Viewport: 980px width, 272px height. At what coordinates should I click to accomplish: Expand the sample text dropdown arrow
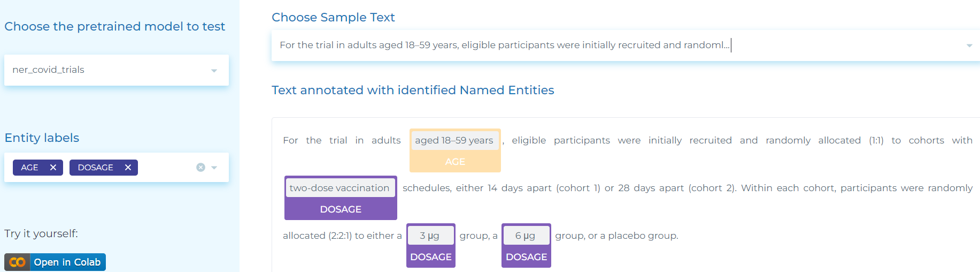[969, 46]
